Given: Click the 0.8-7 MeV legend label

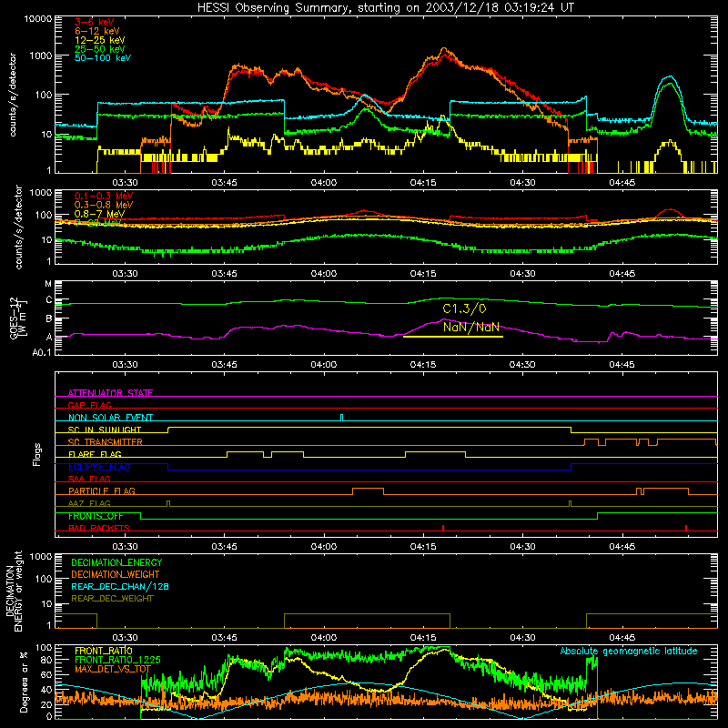Looking at the screenshot, I should point(99,214).
